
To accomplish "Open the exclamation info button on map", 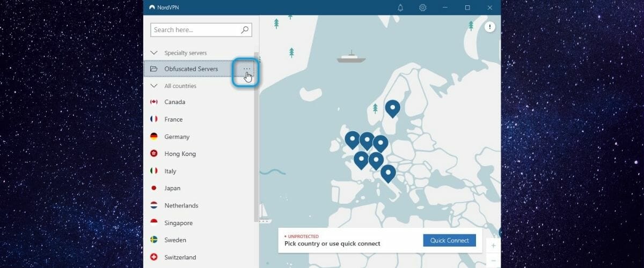I will pos(490,27).
